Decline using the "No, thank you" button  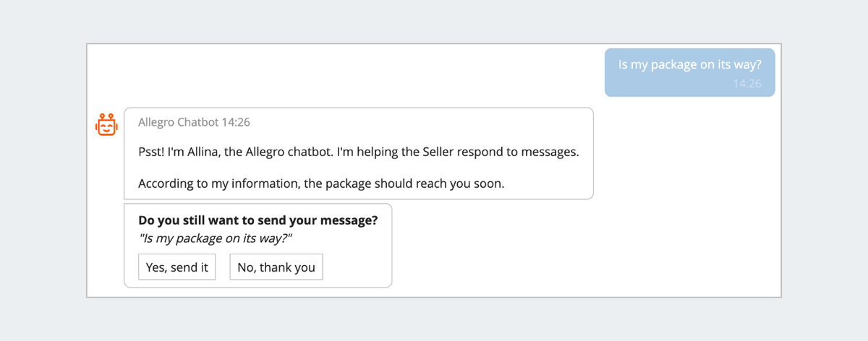click(x=276, y=267)
